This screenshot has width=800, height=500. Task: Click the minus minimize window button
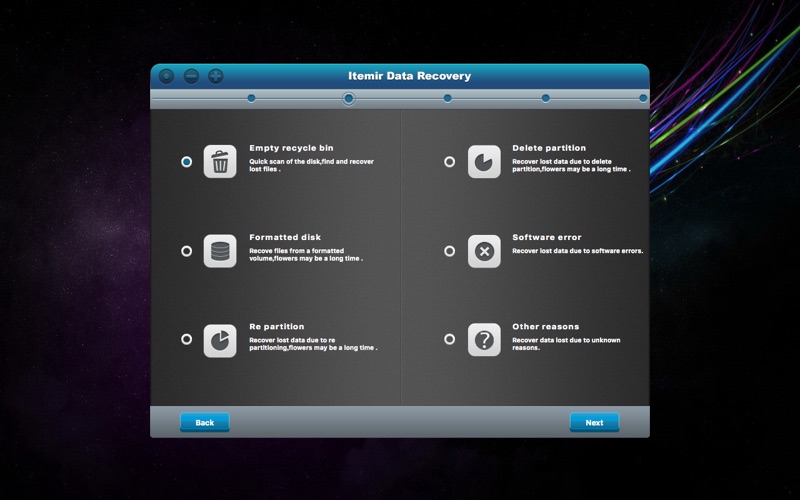coord(191,77)
